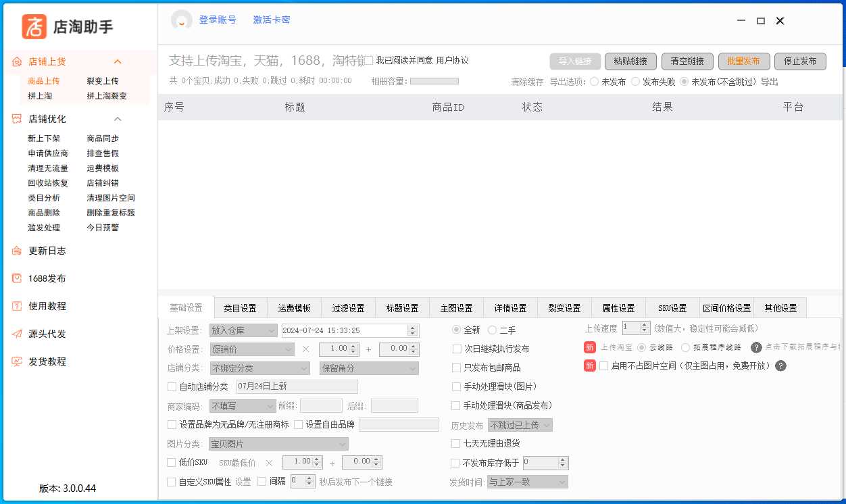Click the 1688发布 sidebar icon
The width and height of the screenshot is (846, 504).
tap(16, 278)
